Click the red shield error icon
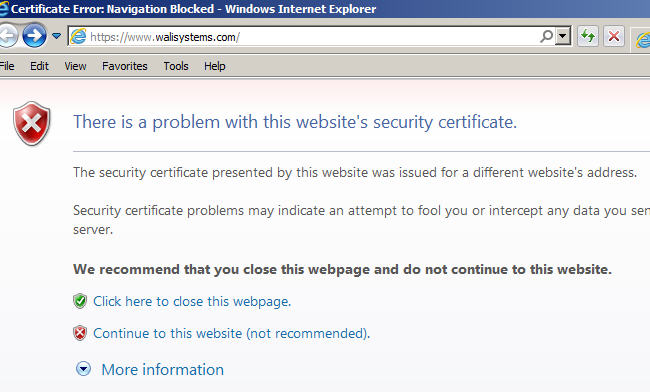This screenshot has width=650, height=392. point(32,123)
